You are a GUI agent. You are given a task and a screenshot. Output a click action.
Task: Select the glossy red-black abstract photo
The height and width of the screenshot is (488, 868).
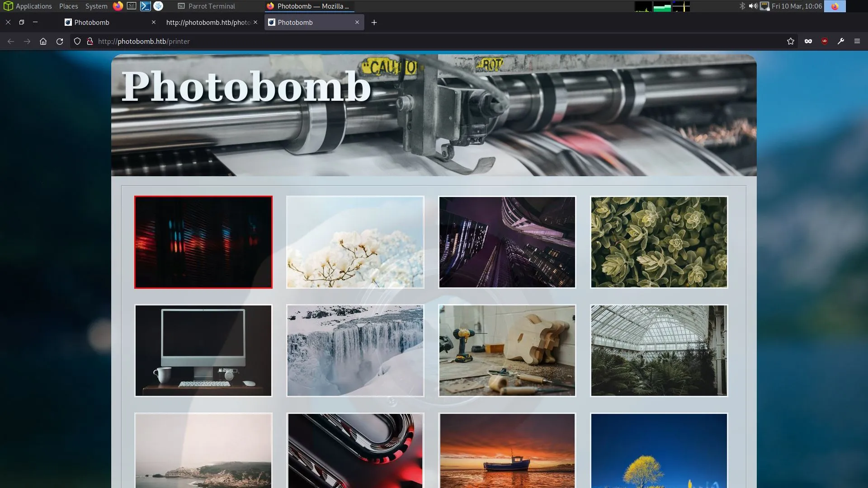355,450
